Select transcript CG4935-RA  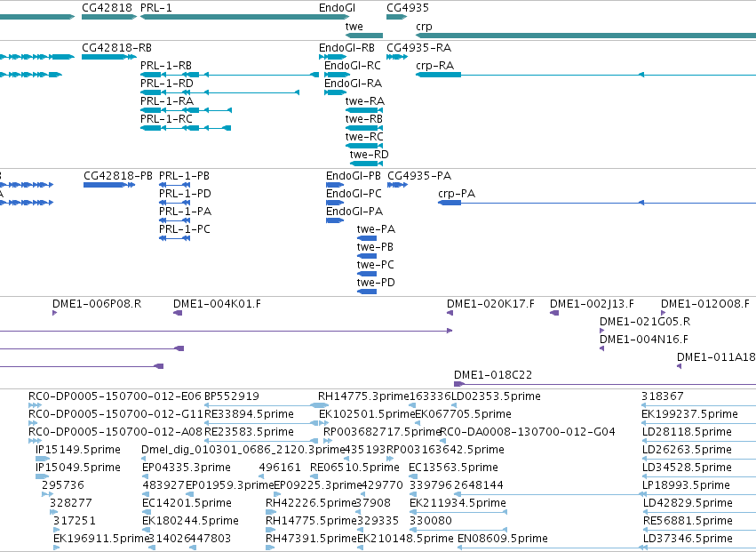pos(397,57)
